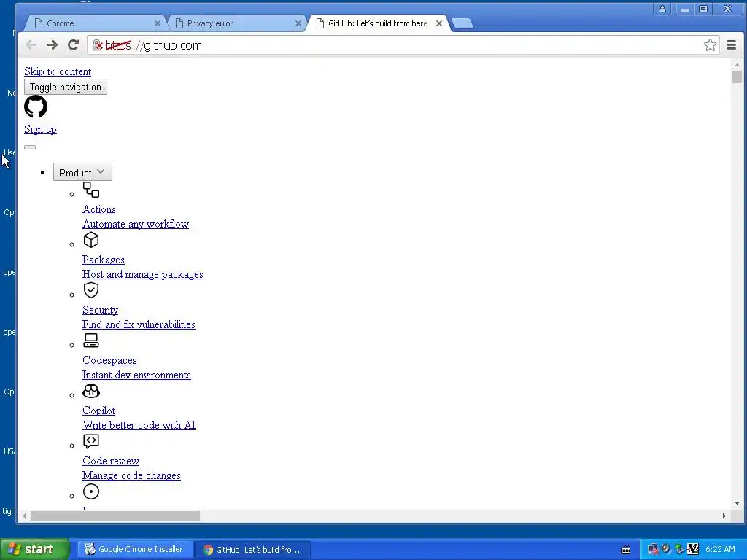Open Chrome user profile icon
Image resolution: width=747 pixels, height=560 pixels.
662,9
